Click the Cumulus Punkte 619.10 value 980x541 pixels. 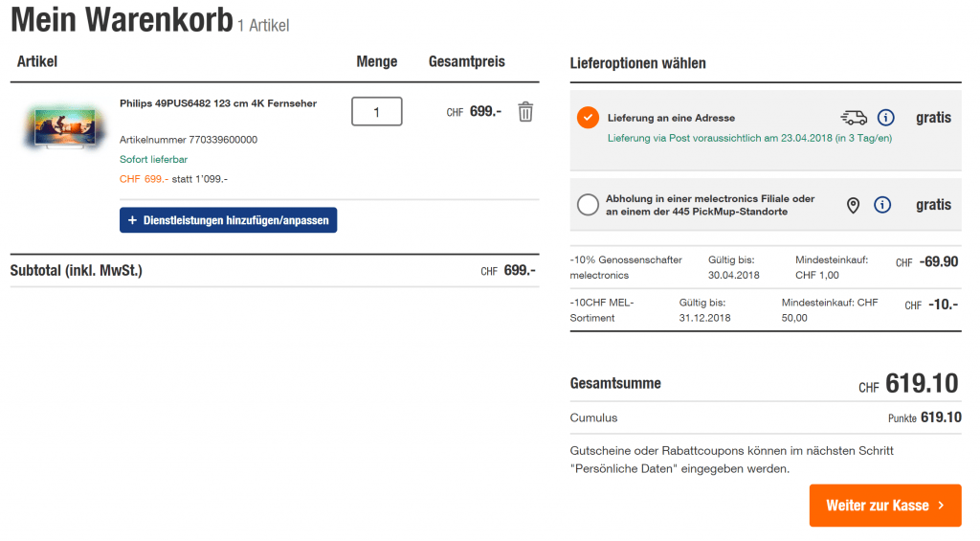tap(940, 417)
